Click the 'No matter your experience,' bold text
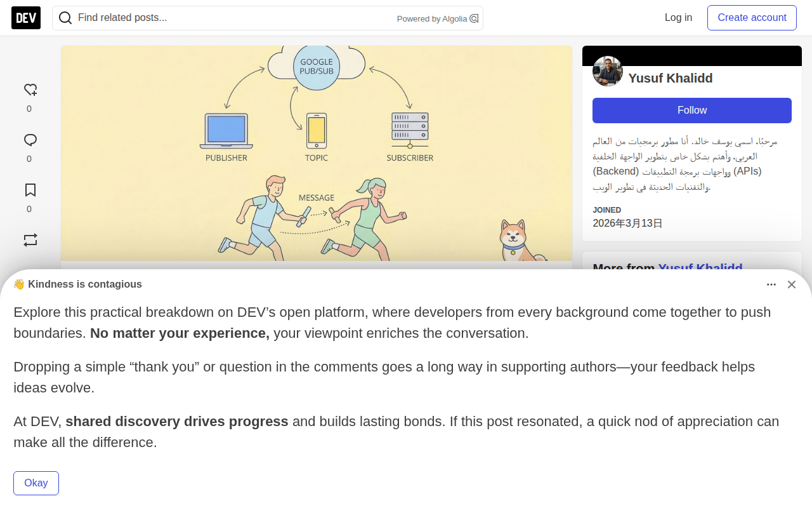The width and height of the screenshot is (812, 508). pos(180,333)
